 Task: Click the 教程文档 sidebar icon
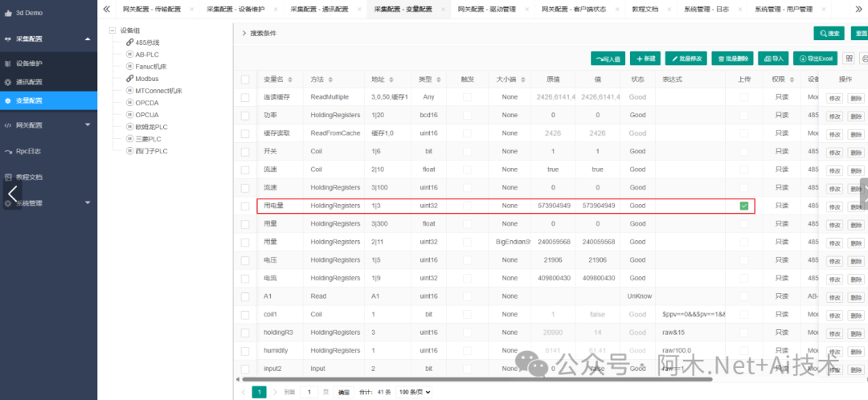click(8, 178)
